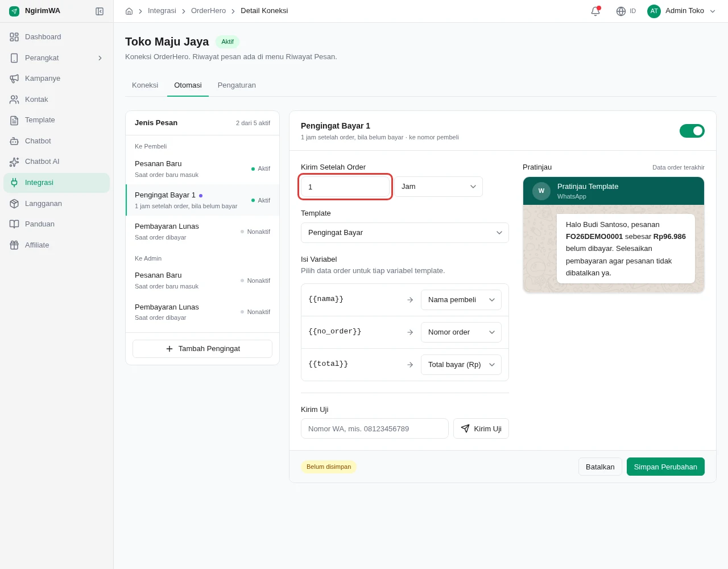Click the Belum disimpan status badge
Image resolution: width=728 pixels, height=569 pixels.
(329, 467)
